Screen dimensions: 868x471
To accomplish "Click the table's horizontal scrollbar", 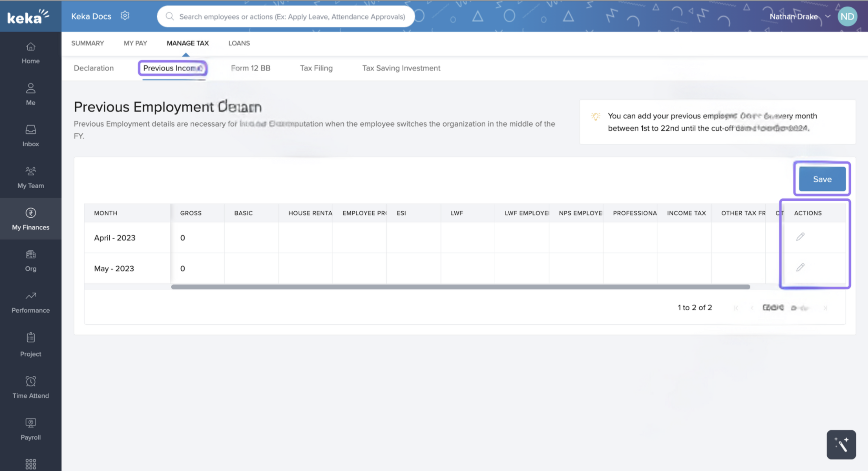I will 460,287.
